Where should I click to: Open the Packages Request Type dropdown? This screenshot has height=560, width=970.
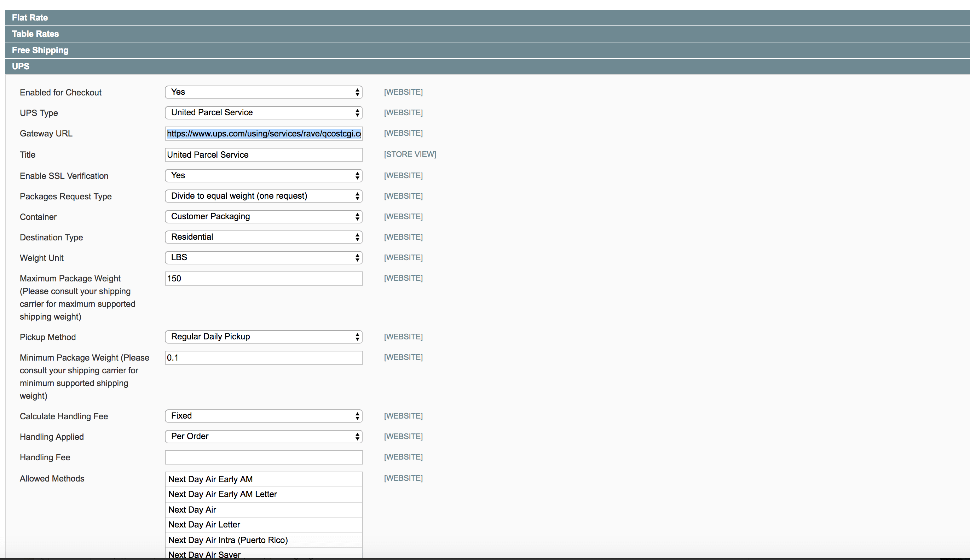pyautogui.click(x=264, y=196)
